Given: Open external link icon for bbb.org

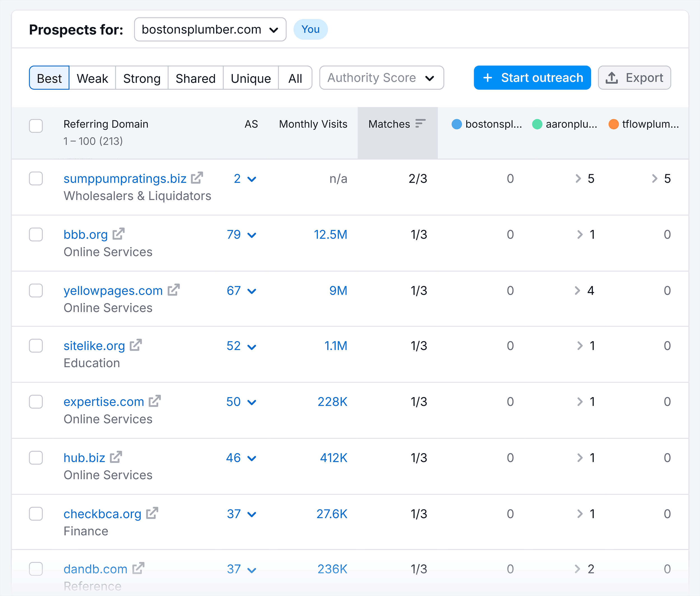Looking at the screenshot, I should (x=119, y=234).
